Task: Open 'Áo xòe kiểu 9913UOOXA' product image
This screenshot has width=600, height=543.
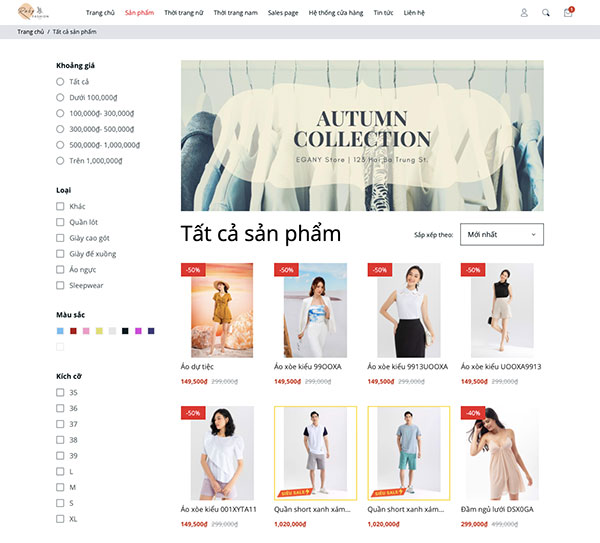Action: point(409,310)
